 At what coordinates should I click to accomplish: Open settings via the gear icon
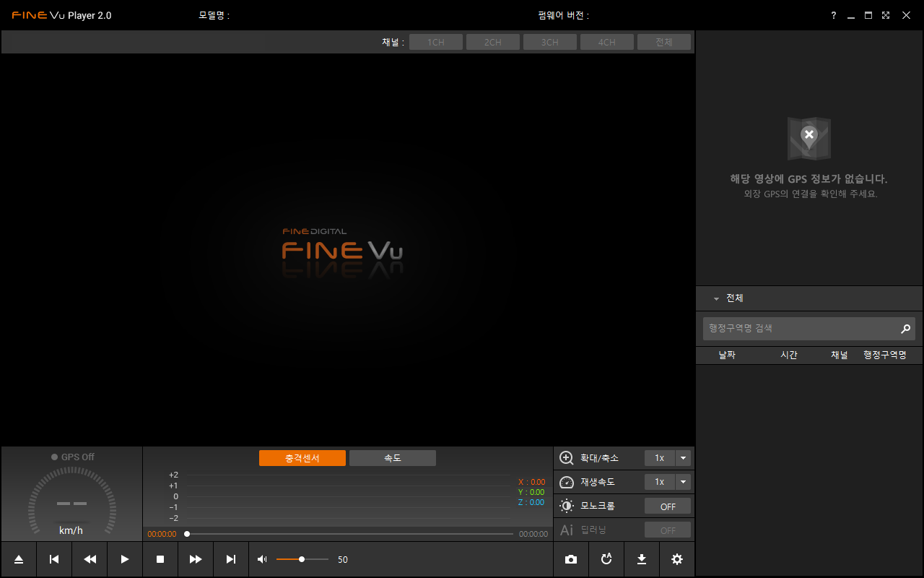(x=676, y=559)
